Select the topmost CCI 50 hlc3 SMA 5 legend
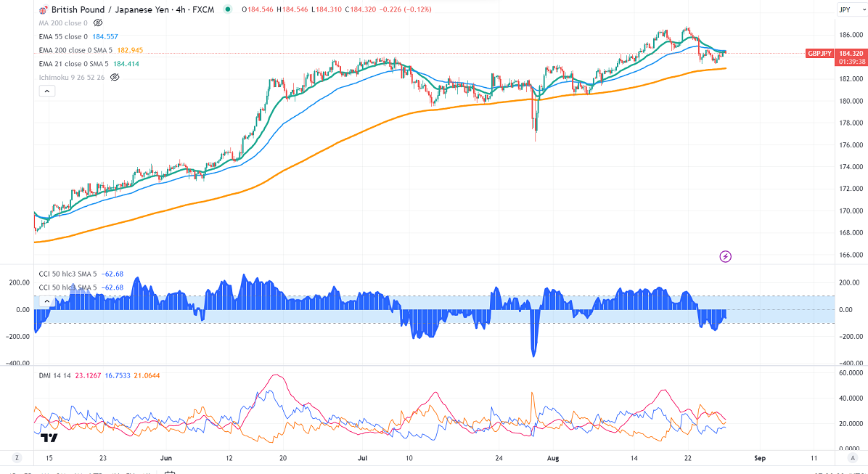 pyautogui.click(x=67, y=274)
